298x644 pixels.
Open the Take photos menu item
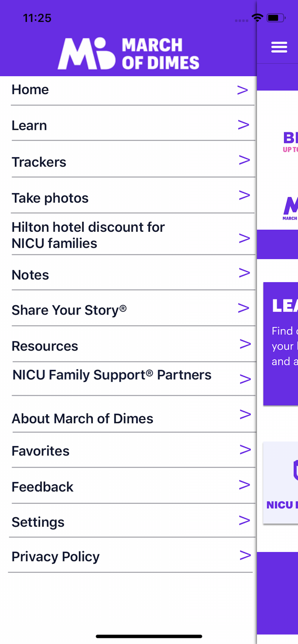pos(50,198)
